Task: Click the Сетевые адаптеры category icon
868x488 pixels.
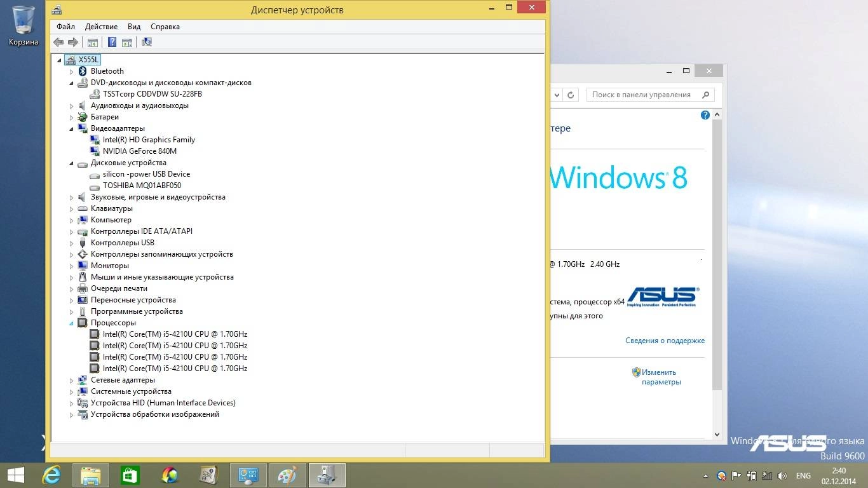Action: [x=82, y=380]
